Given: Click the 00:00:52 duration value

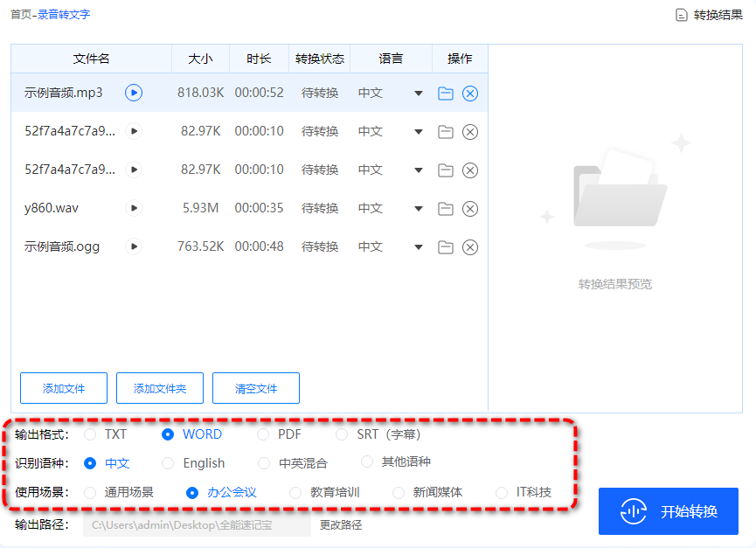Looking at the screenshot, I should click(x=259, y=93).
